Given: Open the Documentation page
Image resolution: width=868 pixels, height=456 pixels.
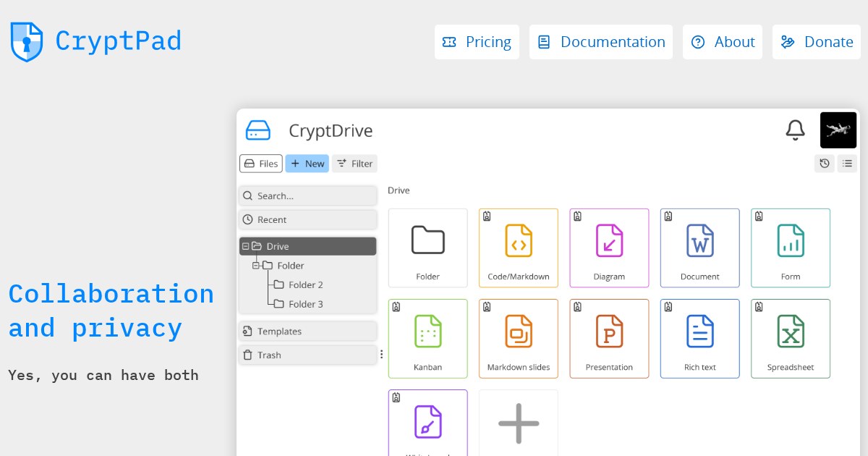Looking at the screenshot, I should 601,42.
